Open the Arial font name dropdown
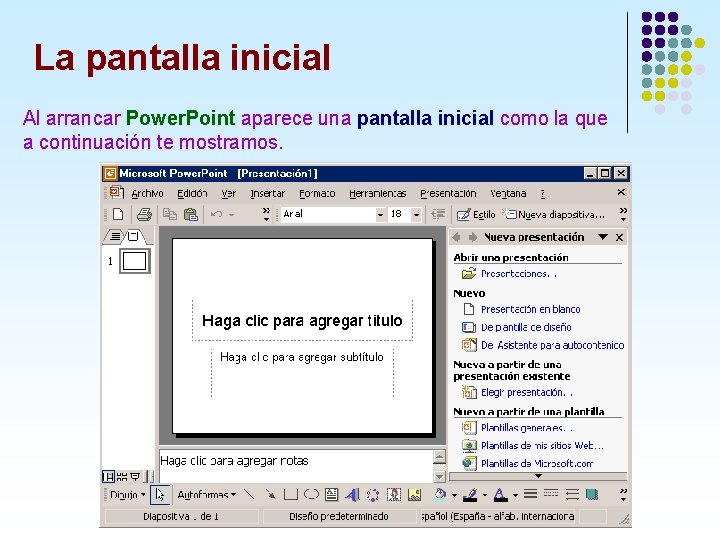The height and width of the screenshot is (540, 720). tap(380, 214)
